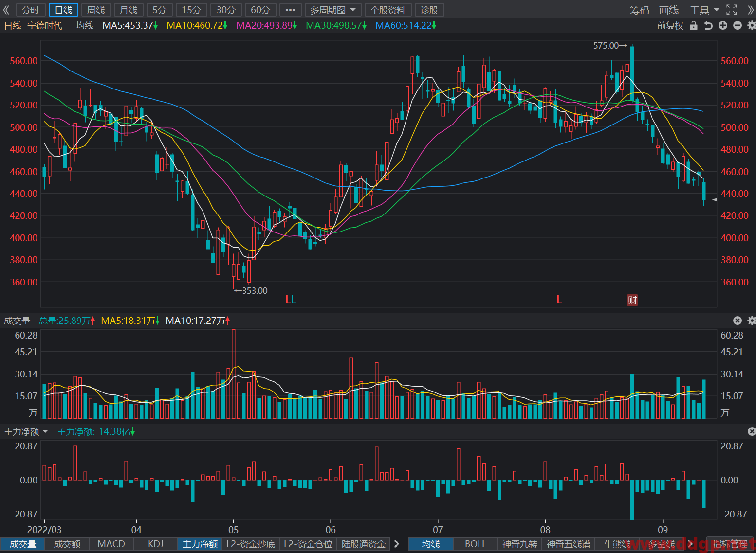Select 5分 minute period
The height and width of the screenshot is (553, 756).
pos(160,10)
